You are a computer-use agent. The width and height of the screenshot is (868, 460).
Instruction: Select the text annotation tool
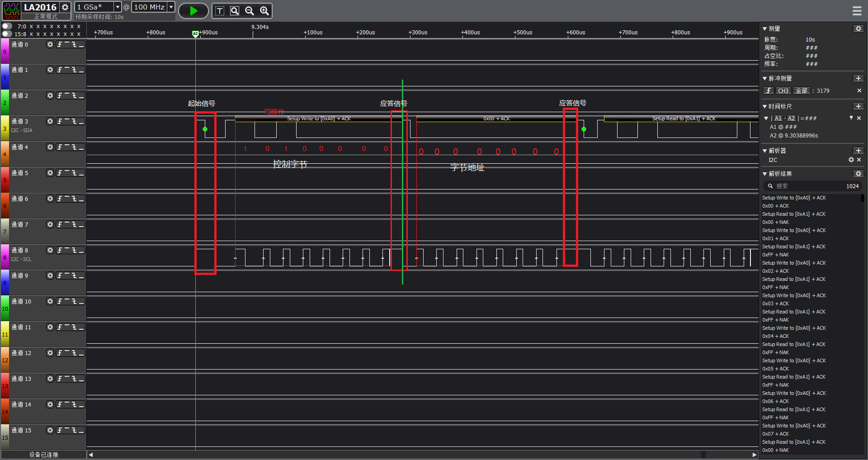tap(220, 11)
